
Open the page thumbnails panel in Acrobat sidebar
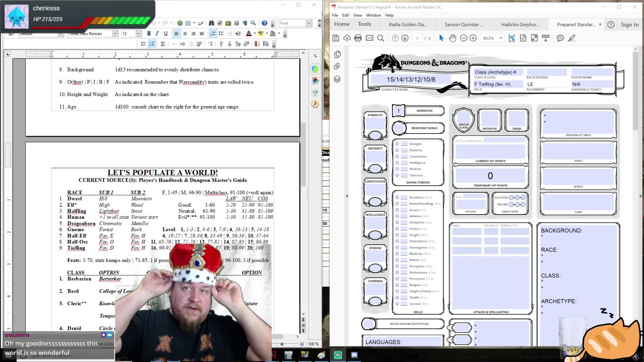coord(337,54)
